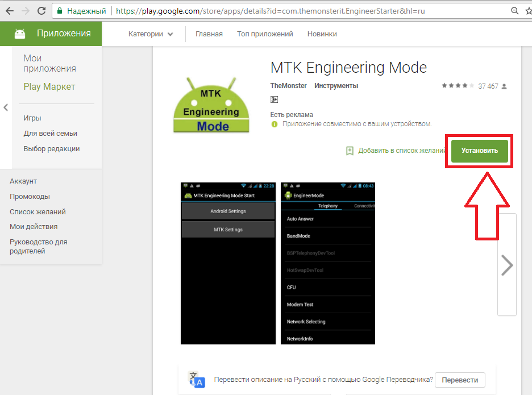
Task: Click the browser forward arrow
Action: click(24, 11)
